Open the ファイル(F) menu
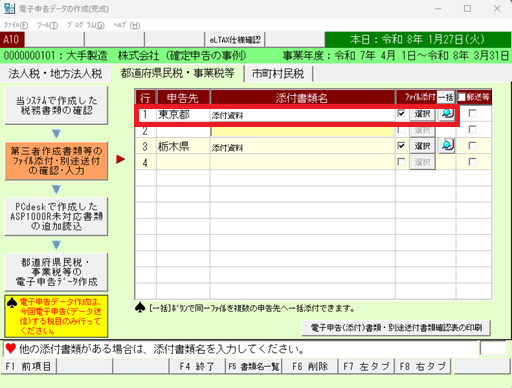 point(16,25)
